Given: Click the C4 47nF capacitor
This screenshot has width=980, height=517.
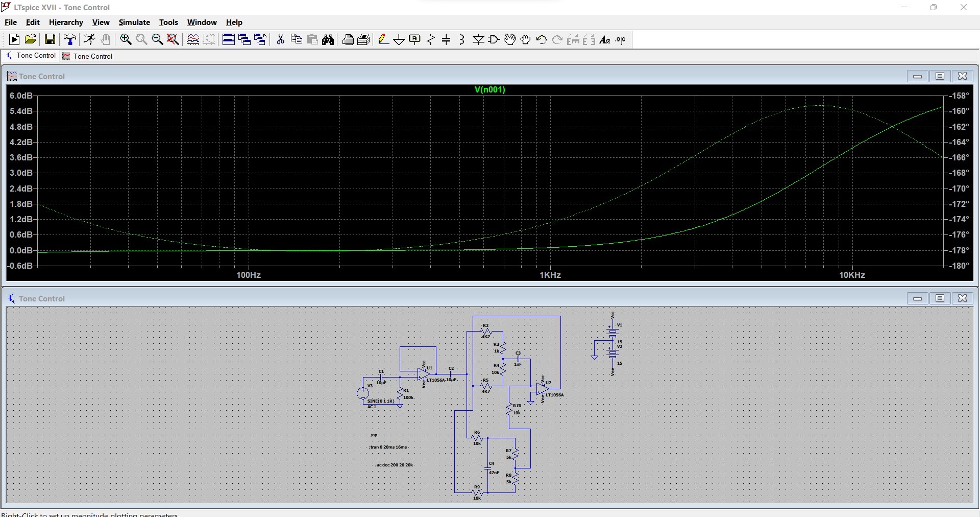Looking at the screenshot, I should click(x=488, y=468).
